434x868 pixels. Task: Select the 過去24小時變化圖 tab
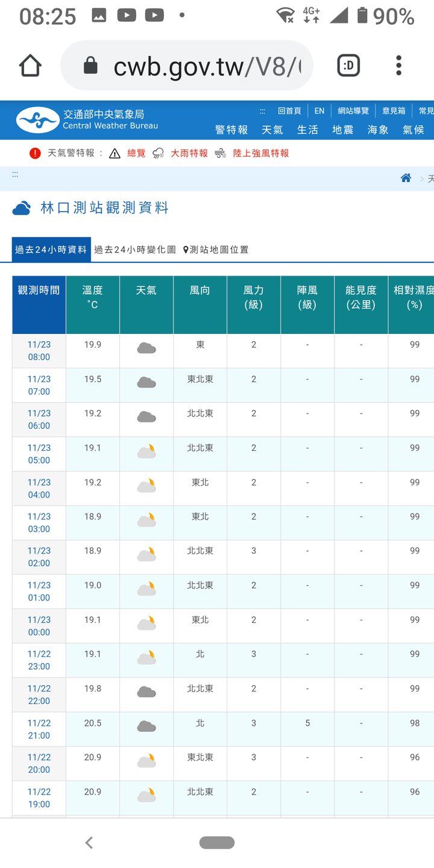coord(135,250)
